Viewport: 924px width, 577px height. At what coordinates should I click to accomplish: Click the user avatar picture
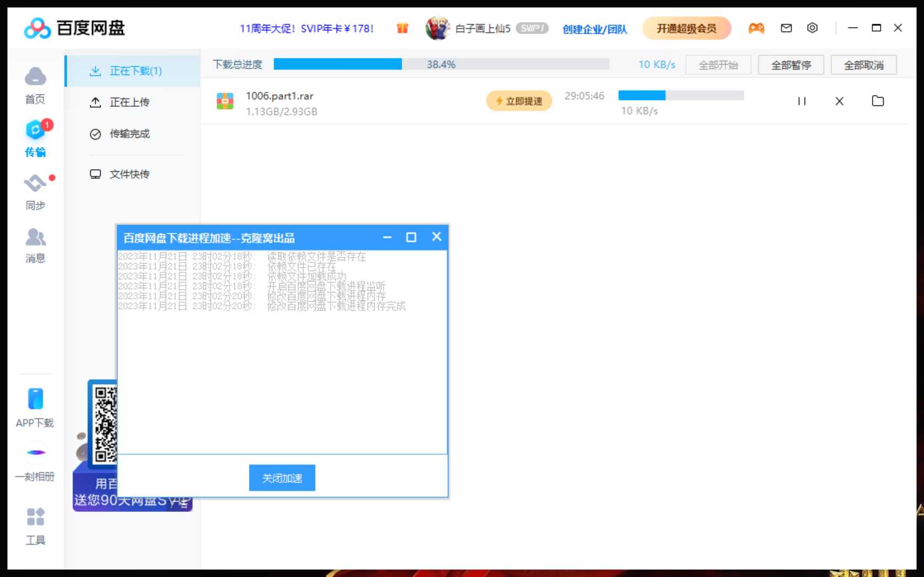pyautogui.click(x=437, y=28)
